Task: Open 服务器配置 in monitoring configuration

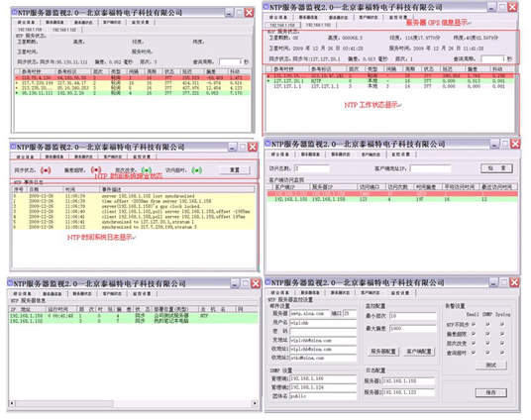Action: (383, 352)
